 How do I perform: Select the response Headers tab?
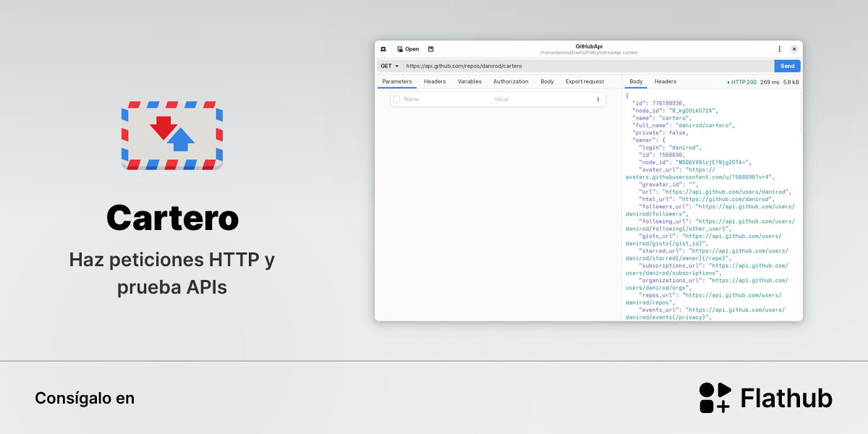665,82
